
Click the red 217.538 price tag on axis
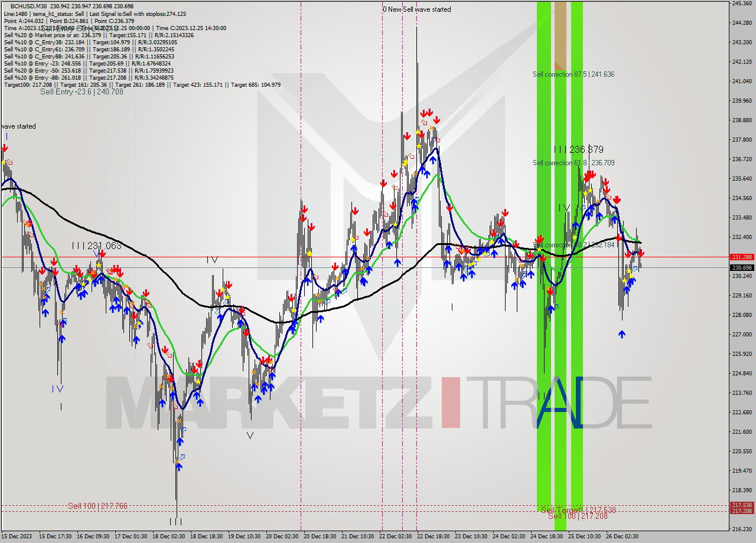point(742,505)
